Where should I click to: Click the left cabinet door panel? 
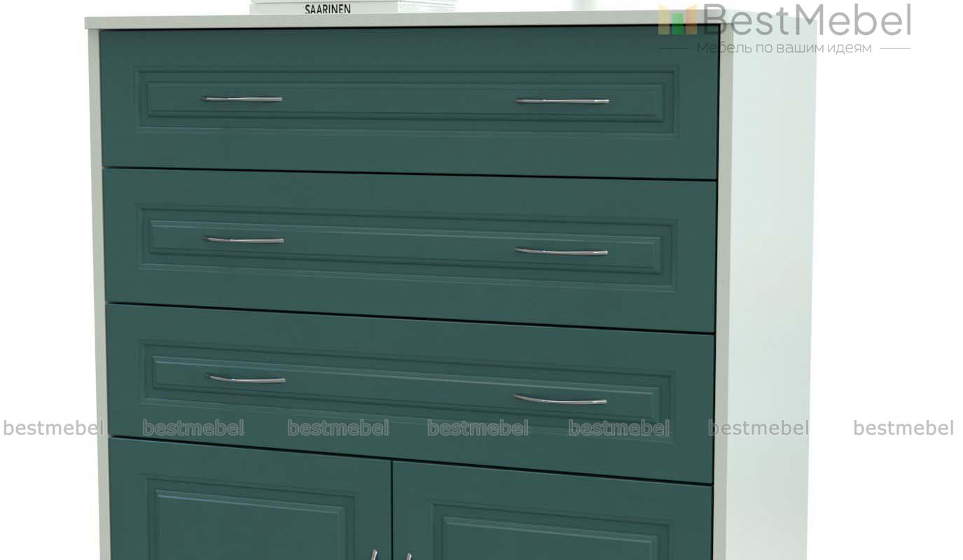[x=250, y=504]
